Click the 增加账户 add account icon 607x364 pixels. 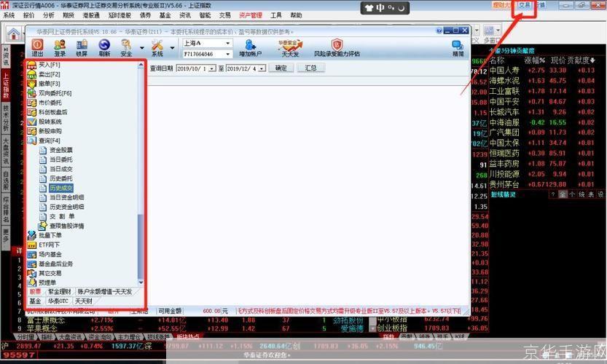pos(251,48)
